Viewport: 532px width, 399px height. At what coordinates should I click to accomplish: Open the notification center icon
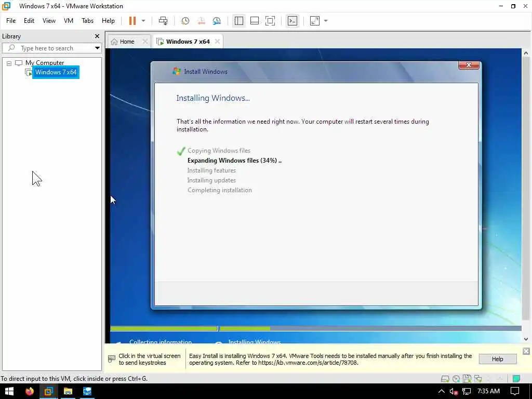click(515, 391)
